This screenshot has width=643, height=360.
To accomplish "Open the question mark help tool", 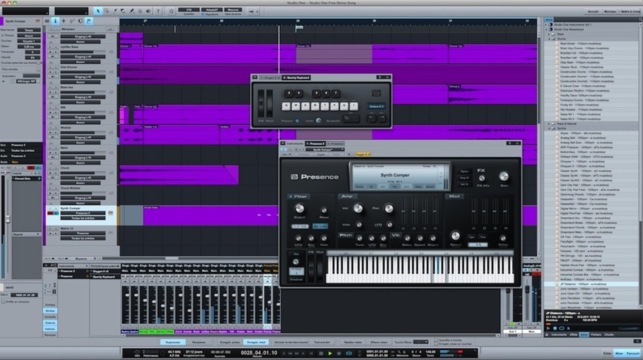I will pyautogui.click(x=158, y=11).
